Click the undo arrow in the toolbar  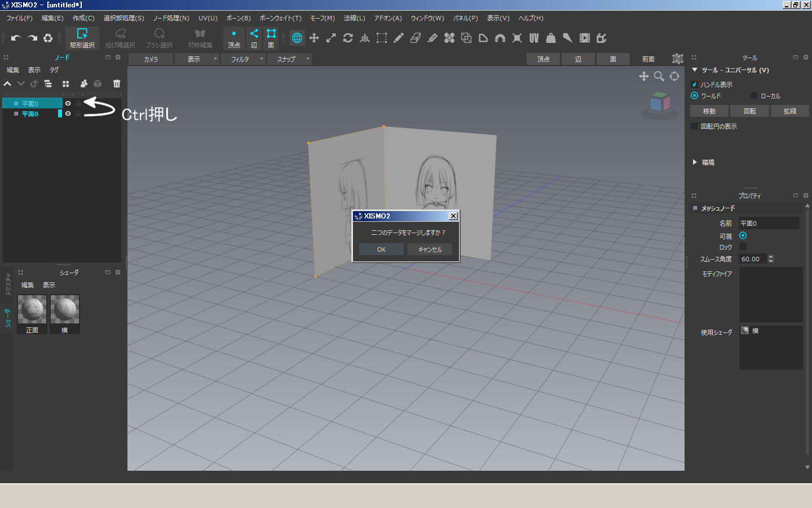[x=16, y=38]
